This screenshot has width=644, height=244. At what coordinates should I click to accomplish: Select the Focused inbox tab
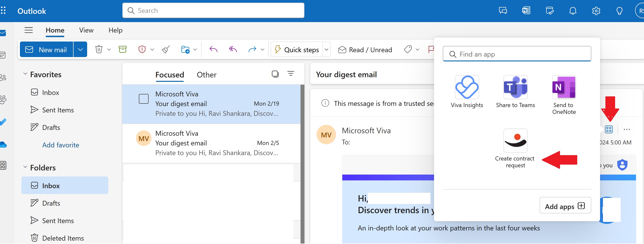tap(169, 75)
